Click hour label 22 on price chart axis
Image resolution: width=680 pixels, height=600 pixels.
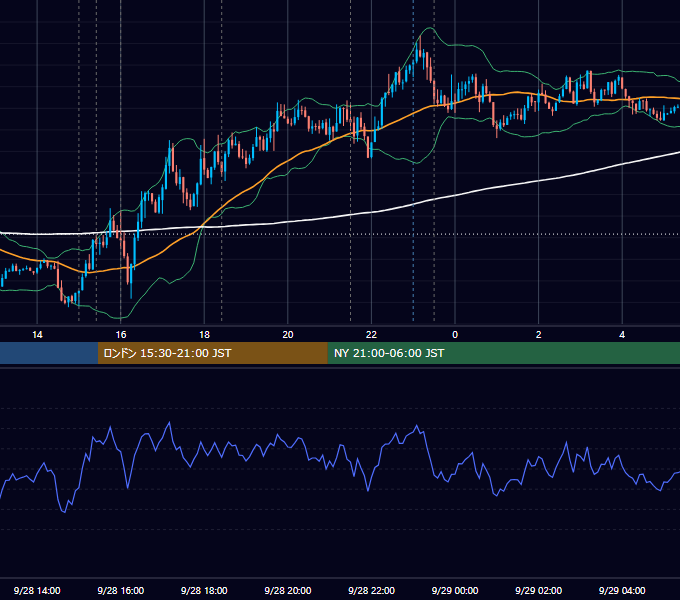372,335
